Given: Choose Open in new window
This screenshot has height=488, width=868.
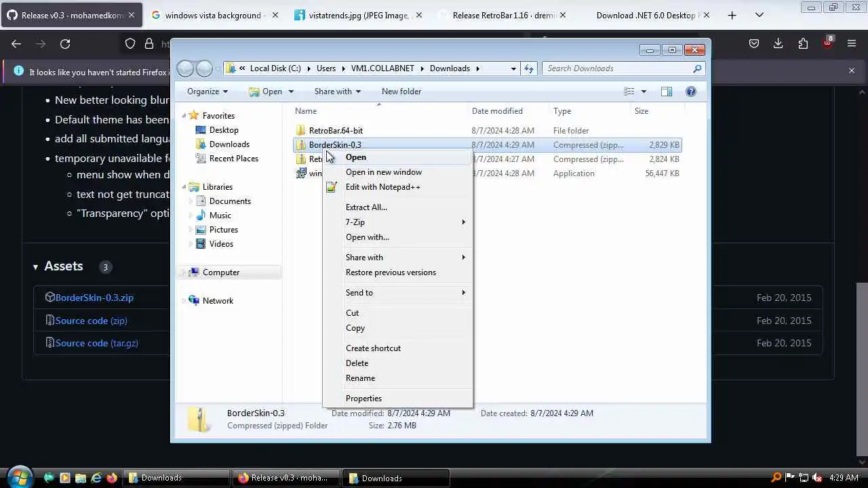Looking at the screenshot, I should coord(397,172).
